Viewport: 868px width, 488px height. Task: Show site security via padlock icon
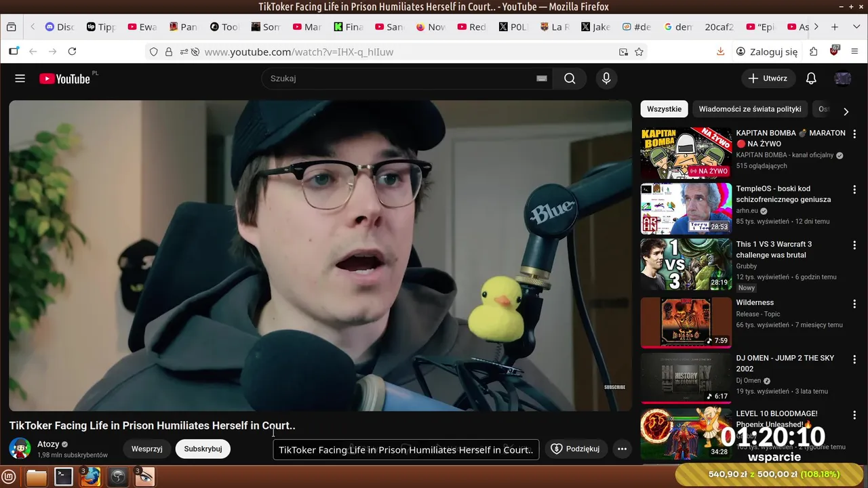pyautogui.click(x=168, y=52)
